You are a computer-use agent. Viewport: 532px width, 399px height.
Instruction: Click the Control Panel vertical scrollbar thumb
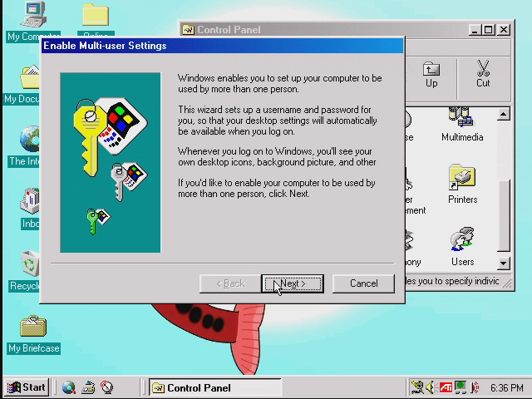504,215
